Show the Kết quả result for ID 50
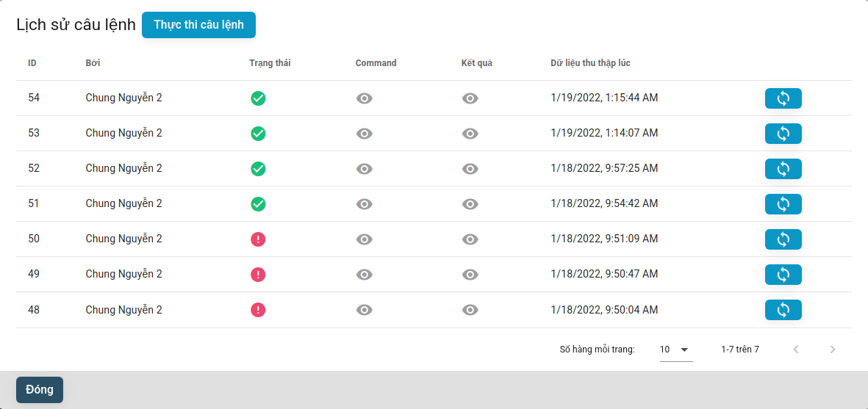 click(470, 239)
